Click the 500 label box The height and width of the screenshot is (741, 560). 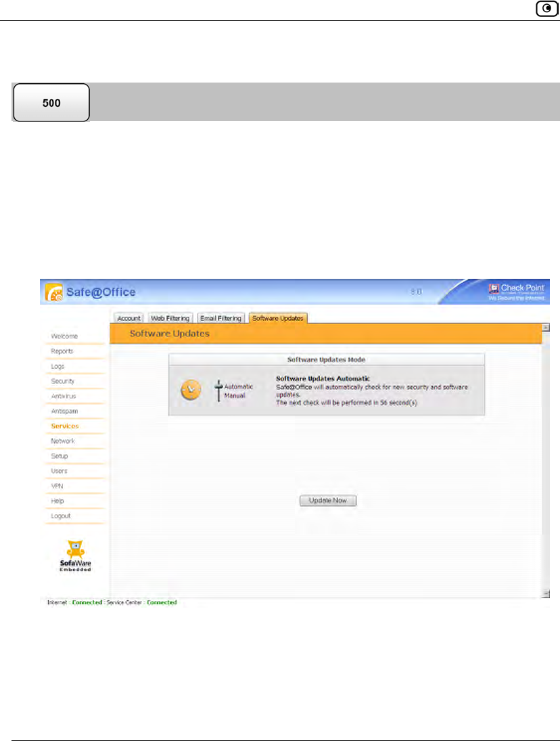51,103
